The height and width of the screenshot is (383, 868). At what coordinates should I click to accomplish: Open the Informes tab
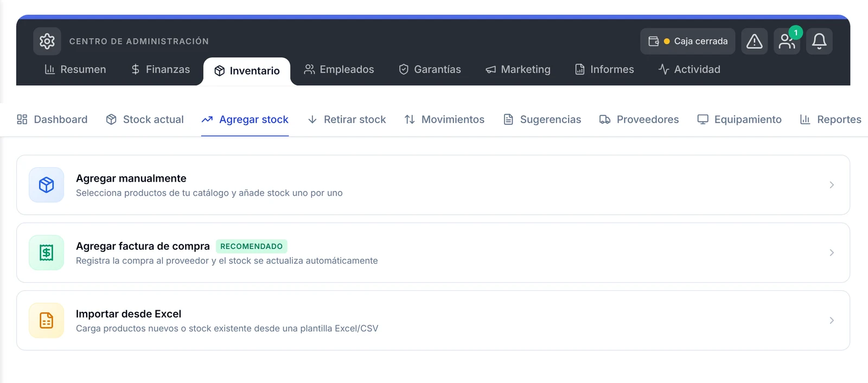[604, 69]
